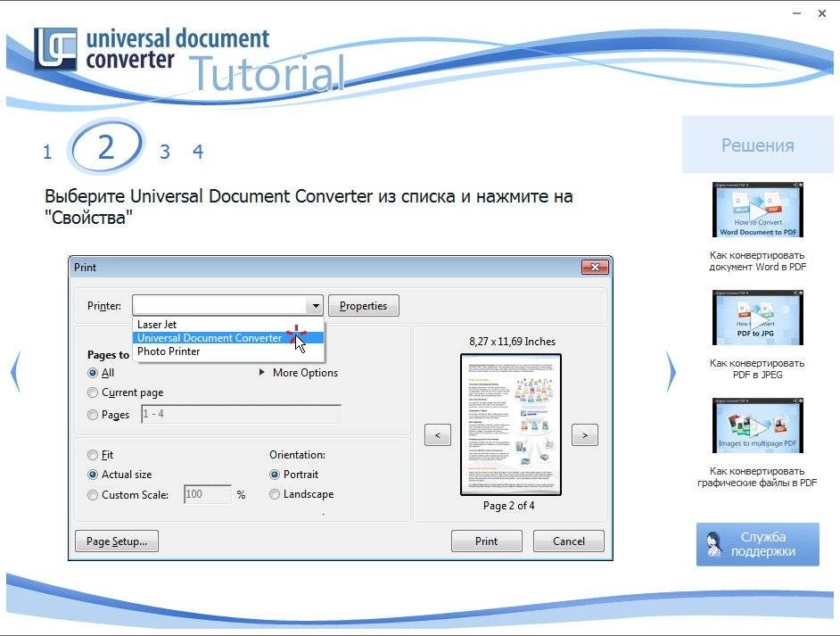The width and height of the screenshot is (840, 636).
Task: Click the Print button
Action: 486,541
